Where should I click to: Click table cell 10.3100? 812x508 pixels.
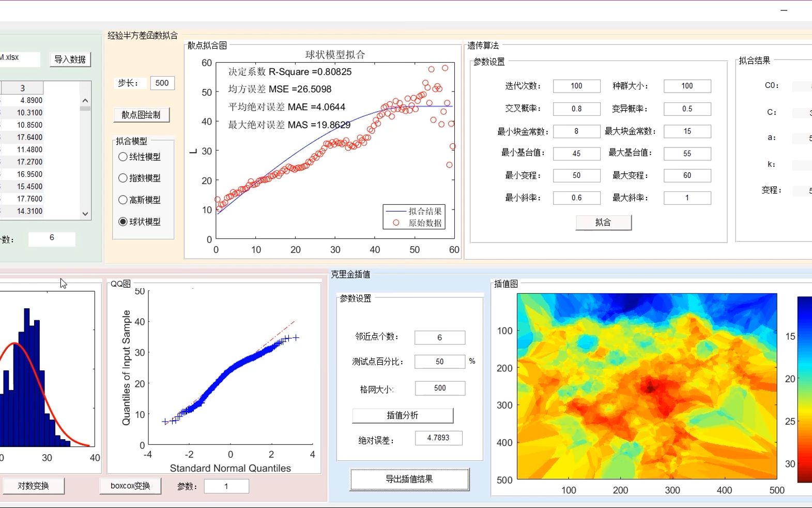point(22,113)
